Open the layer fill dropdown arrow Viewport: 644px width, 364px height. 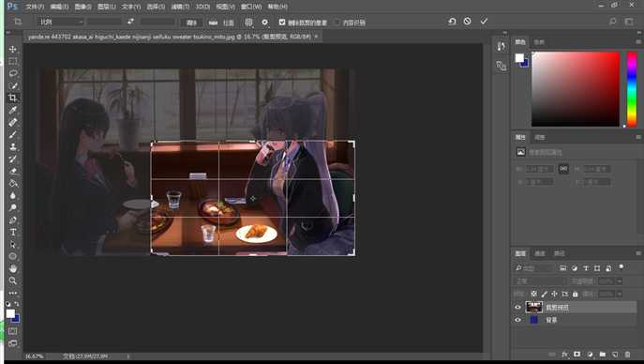[x=619, y=295]
